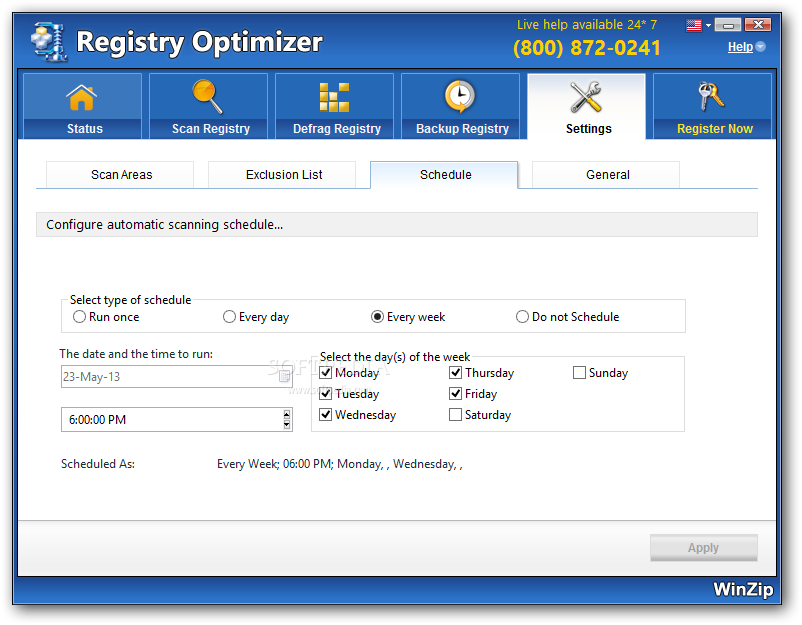Select Every day schedule option
This screenshot has width=802, height=625.
click(x=229, y=317)
